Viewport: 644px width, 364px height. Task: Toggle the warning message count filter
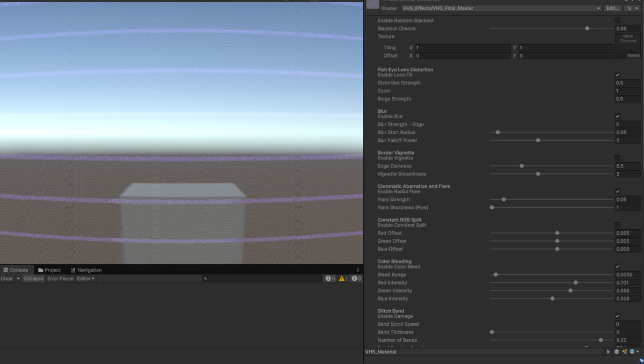pyautogui.click(x=343, y=279)
